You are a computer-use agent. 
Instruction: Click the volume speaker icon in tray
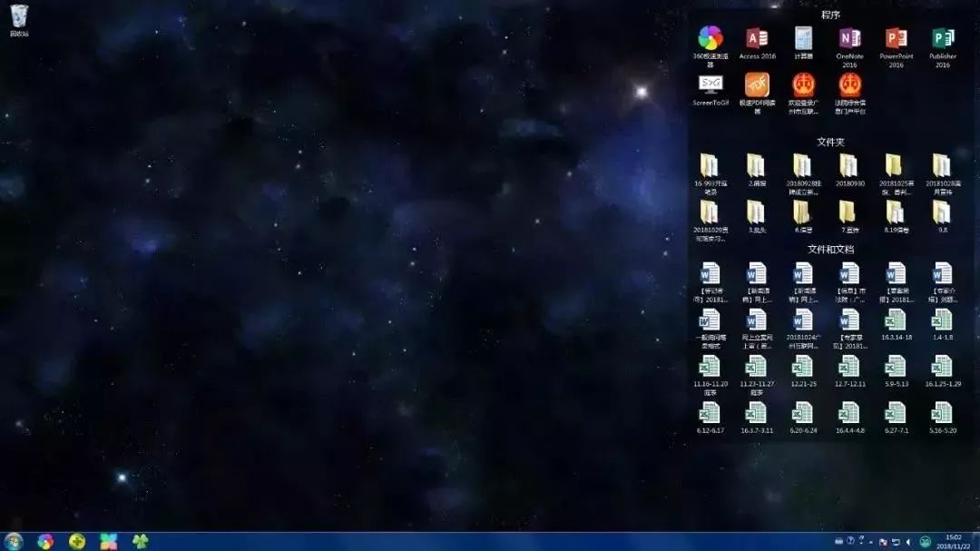pos(908,542)
